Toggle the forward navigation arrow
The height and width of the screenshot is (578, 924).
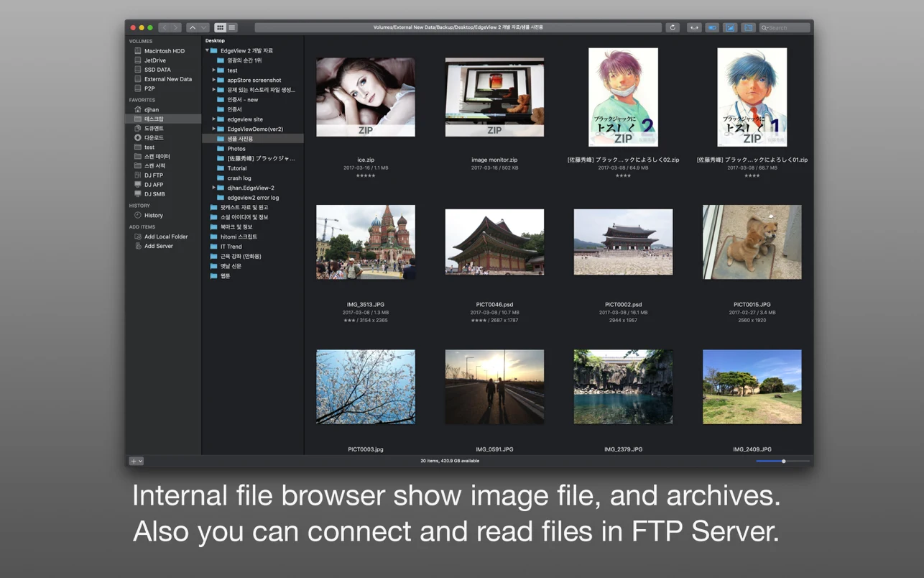click(x=177, y=27)
